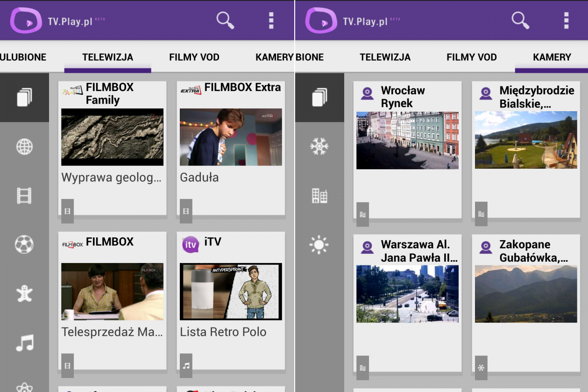The width and height of the screenshot is (588, 392).
Task: Select the snowflake category in Kamery sidebar
Action: click(x=319, y=146)
